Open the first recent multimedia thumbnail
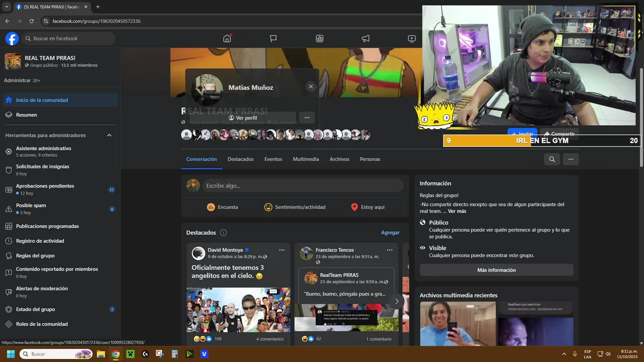Screen dimensions: 644x362 [x=458, y=323]
